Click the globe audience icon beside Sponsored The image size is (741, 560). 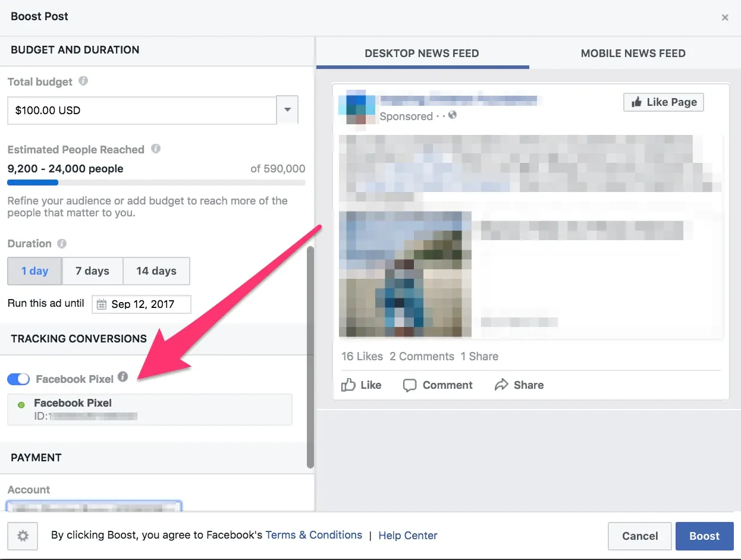coord(453,115)
